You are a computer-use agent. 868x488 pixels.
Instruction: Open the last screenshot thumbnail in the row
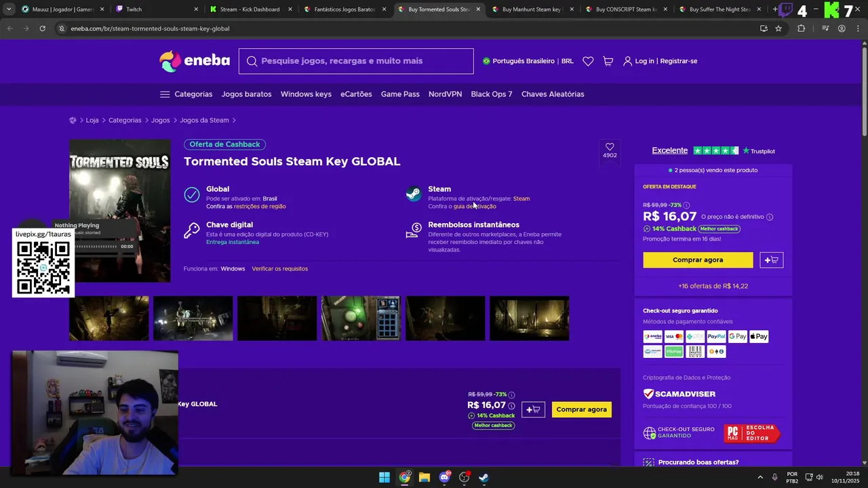pyautogui.click(x=529, y=319)
